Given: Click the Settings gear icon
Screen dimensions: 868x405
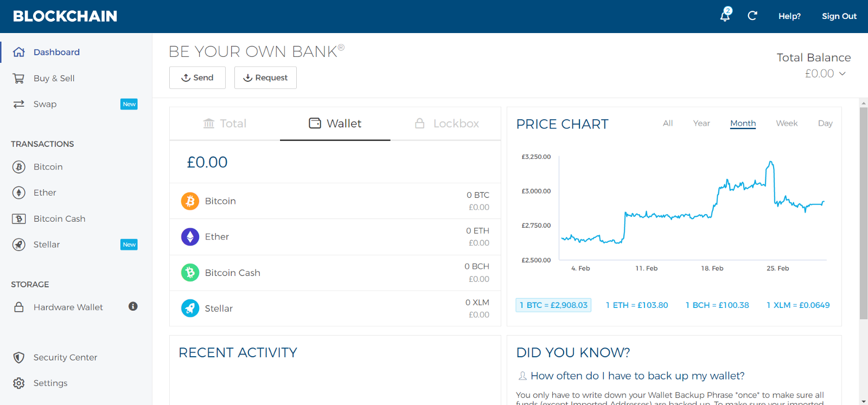Looking at the screenshot, I should (x=19, y=383).
